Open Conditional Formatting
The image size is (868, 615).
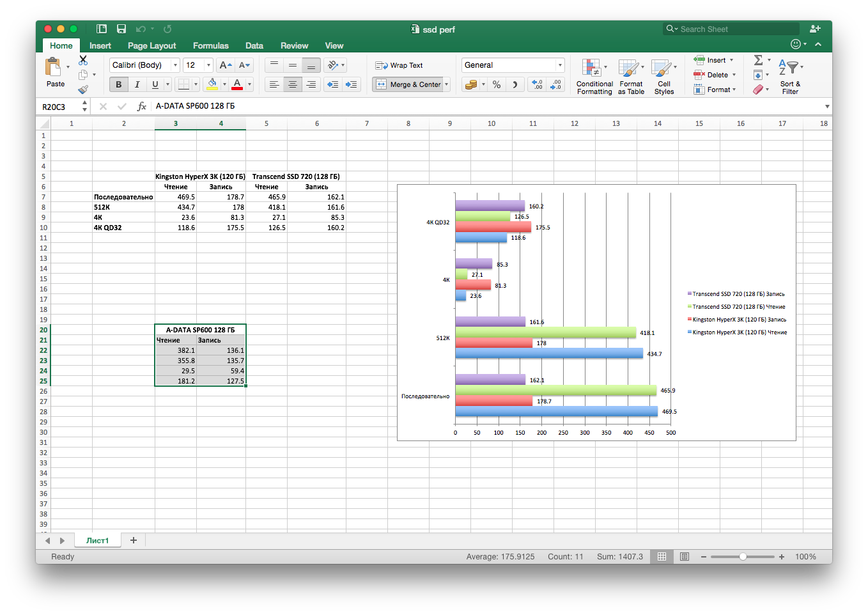(x=594, y=77)
